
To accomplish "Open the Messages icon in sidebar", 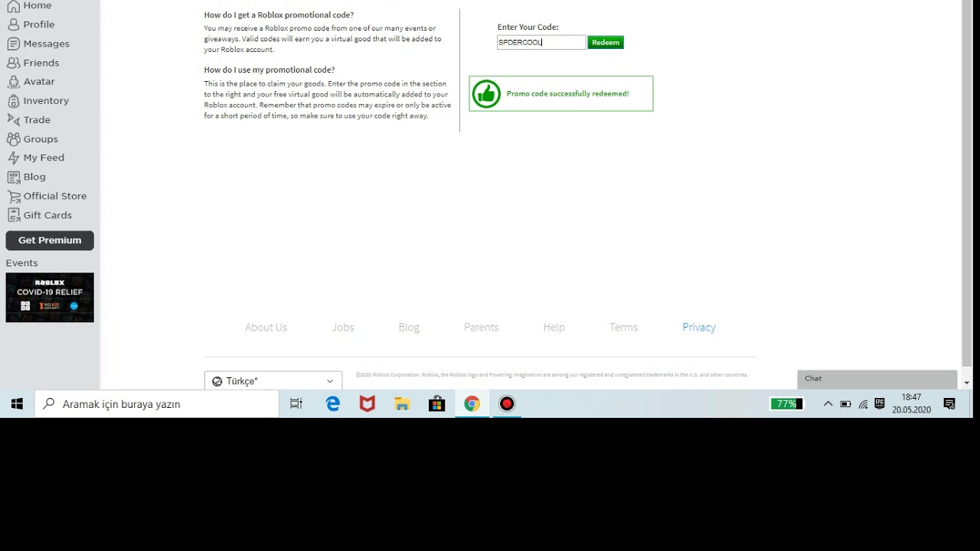I will [x=13, y=44].
